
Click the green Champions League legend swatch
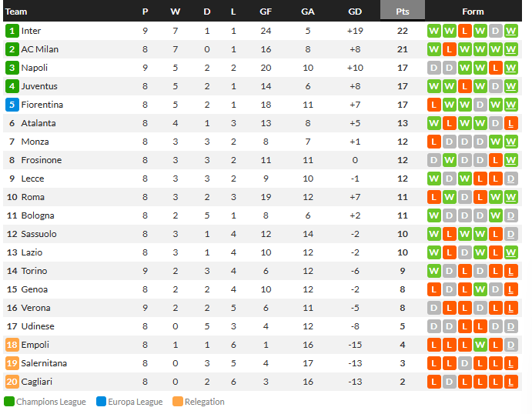(9, 402)
